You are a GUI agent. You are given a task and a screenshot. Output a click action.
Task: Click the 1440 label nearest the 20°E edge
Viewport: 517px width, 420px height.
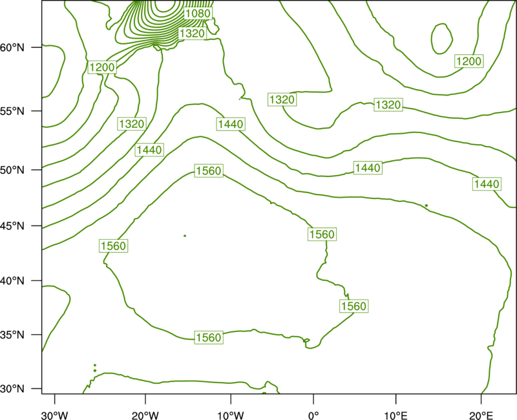pos(487,184)
